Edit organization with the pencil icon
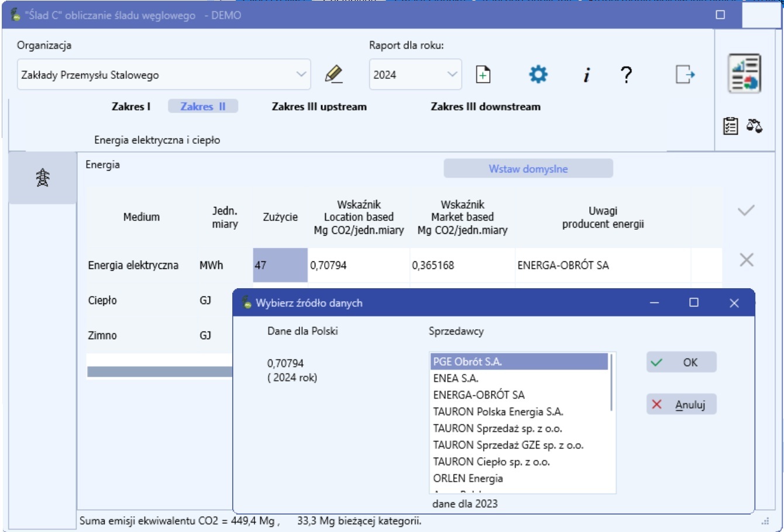Viewport: 784px width, 532px height. click(x=333, y=74)
